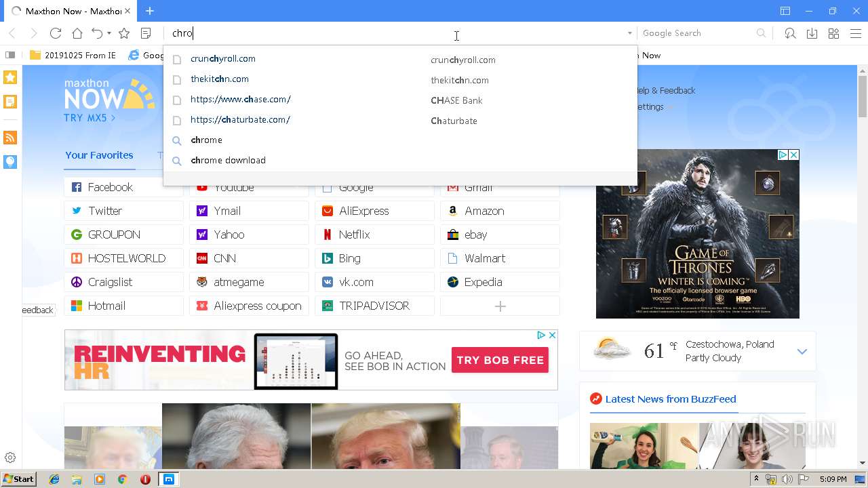Open the Undo history dropdown arrow
868x488 pixels.
click(109, 33)
